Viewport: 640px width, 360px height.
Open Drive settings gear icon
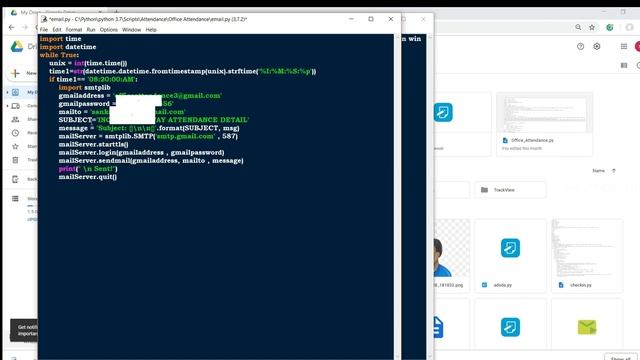tap(597, 47)
